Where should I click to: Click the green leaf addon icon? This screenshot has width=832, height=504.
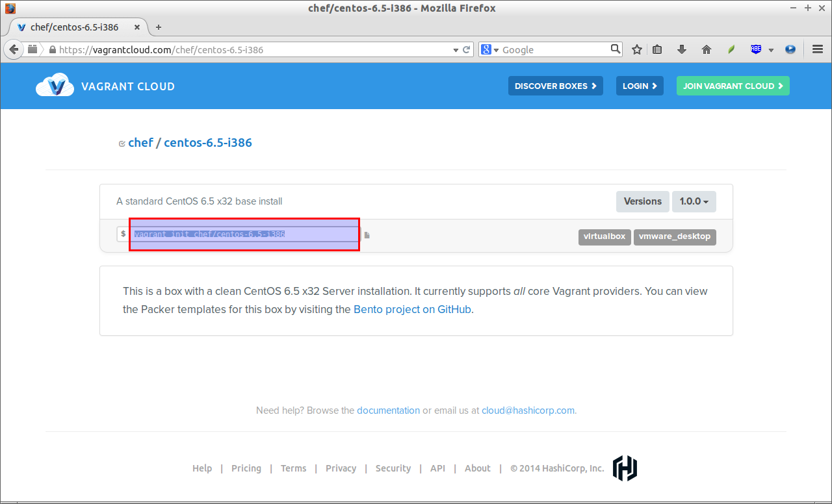pyautogui.click(x=731, y=49)
